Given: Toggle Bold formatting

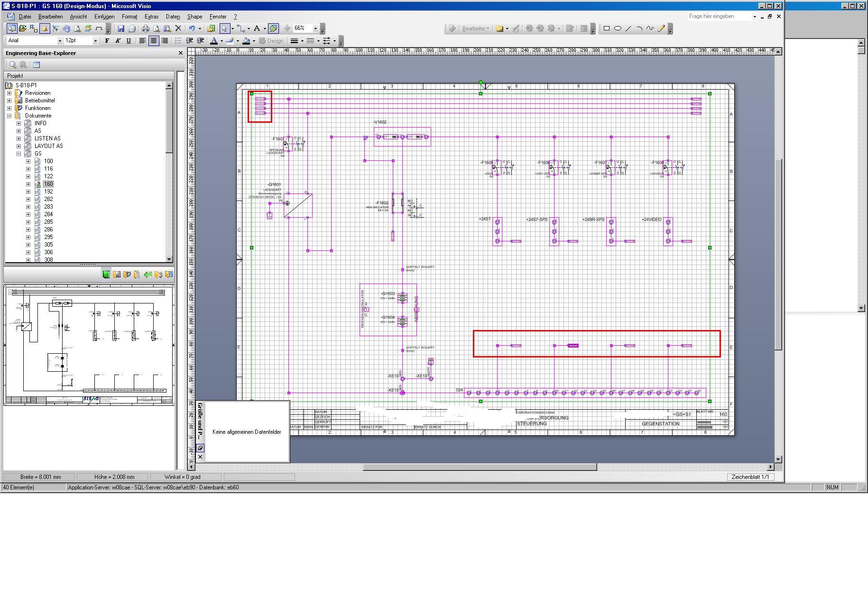Looking at the screenshot, I should point(107,41).
